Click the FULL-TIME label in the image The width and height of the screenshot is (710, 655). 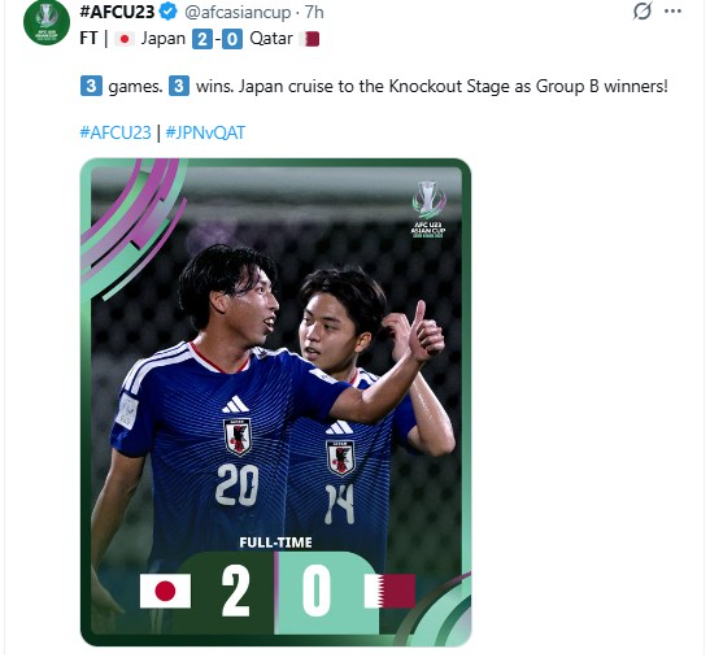[x=275, y=543]
